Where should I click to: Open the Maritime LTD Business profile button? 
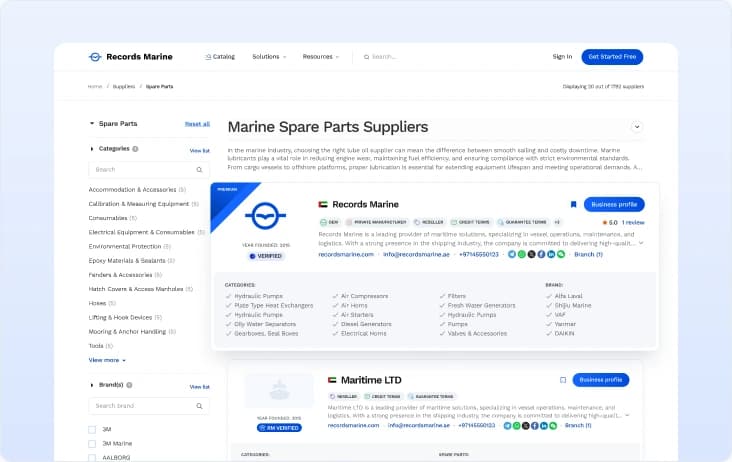(600, 380)
